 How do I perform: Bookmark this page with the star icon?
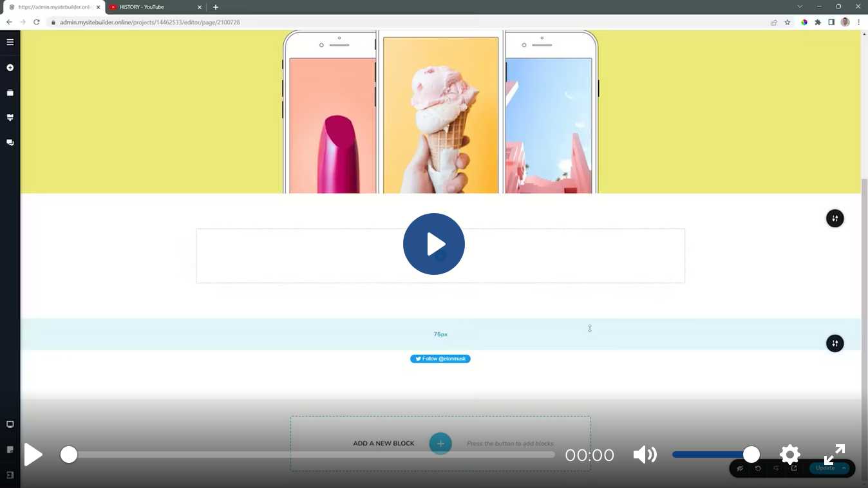[788, 22]
